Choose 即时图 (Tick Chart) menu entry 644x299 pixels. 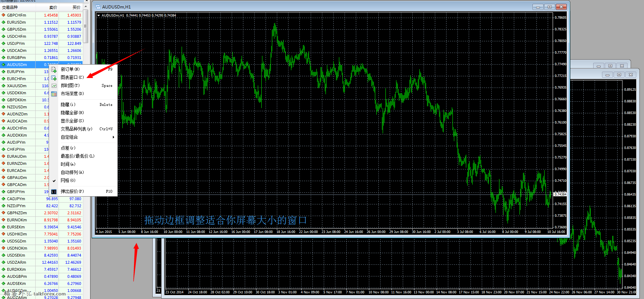[83, 85]
